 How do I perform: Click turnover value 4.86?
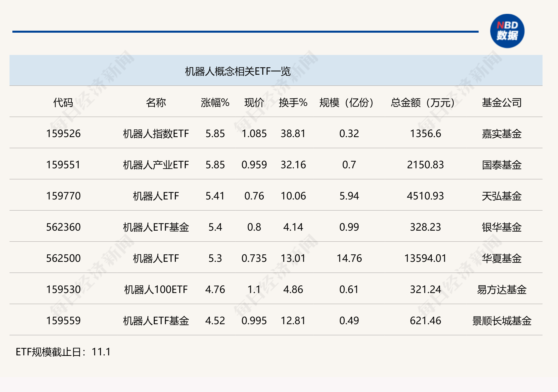pyautogui.click(x=293, y=290)
